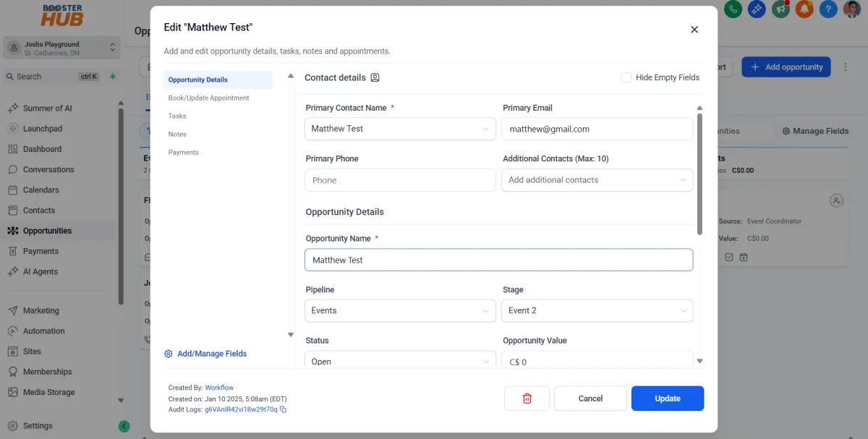Open the Additional Contacts dropdown
The image size is (868, 439).
point(597,180)
